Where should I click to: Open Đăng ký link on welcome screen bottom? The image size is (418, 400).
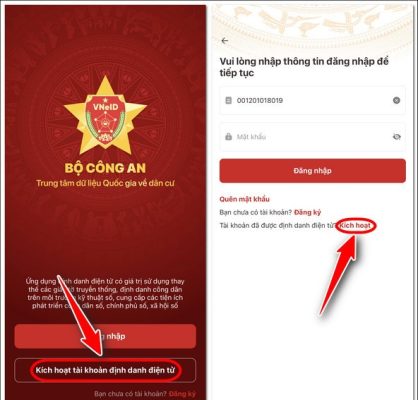(x=182, y=394)
